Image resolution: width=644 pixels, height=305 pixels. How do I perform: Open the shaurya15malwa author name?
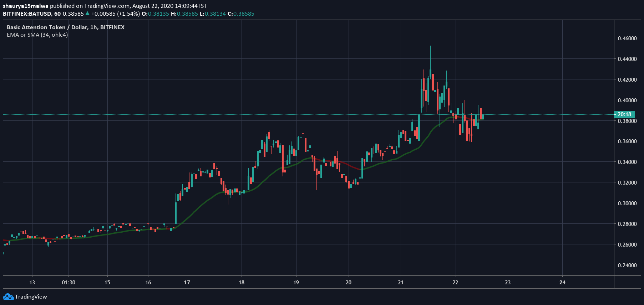(25, 6)
